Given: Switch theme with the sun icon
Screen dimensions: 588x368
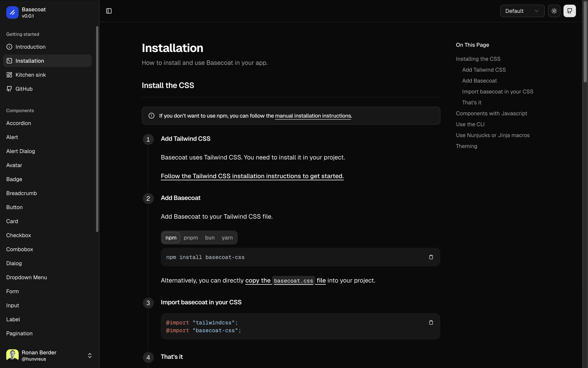Looking at the screenshot, I should [554, 11].
